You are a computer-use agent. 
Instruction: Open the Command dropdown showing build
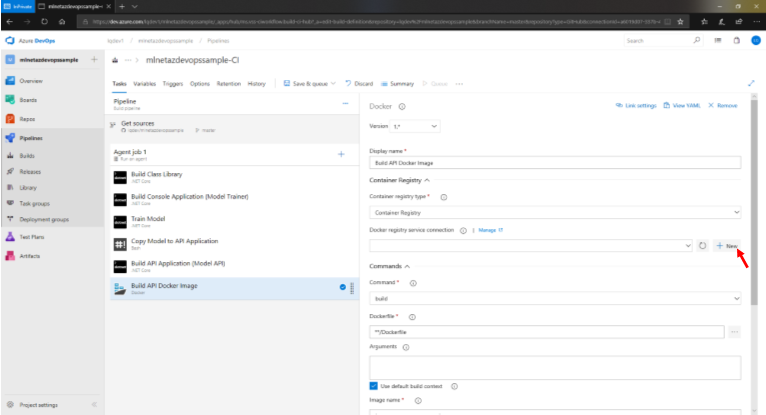pos(554,299)
